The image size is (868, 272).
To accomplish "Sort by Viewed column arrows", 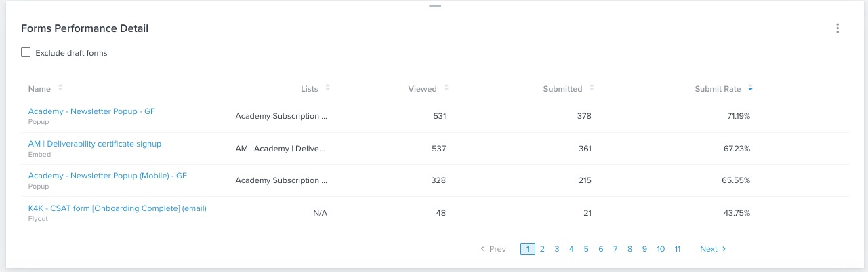I will [x=446, y=88].
